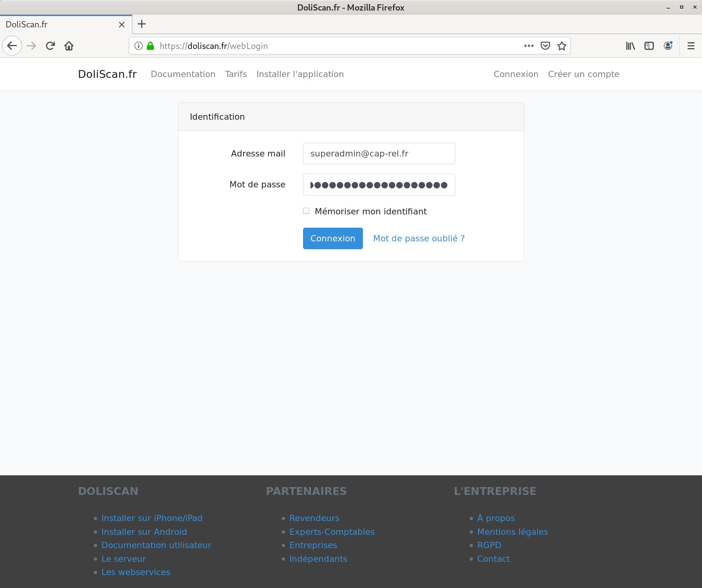Toggle the browser sidebar

coord(649,46)
